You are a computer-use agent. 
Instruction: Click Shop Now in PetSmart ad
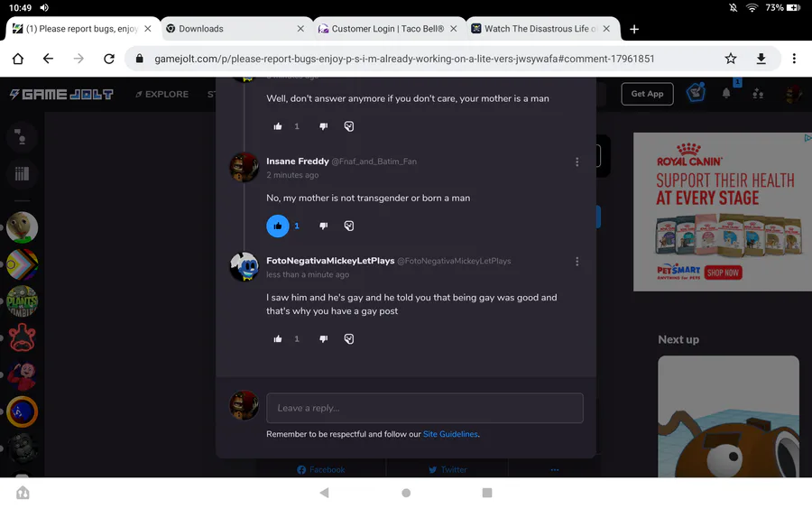[723, 272]
